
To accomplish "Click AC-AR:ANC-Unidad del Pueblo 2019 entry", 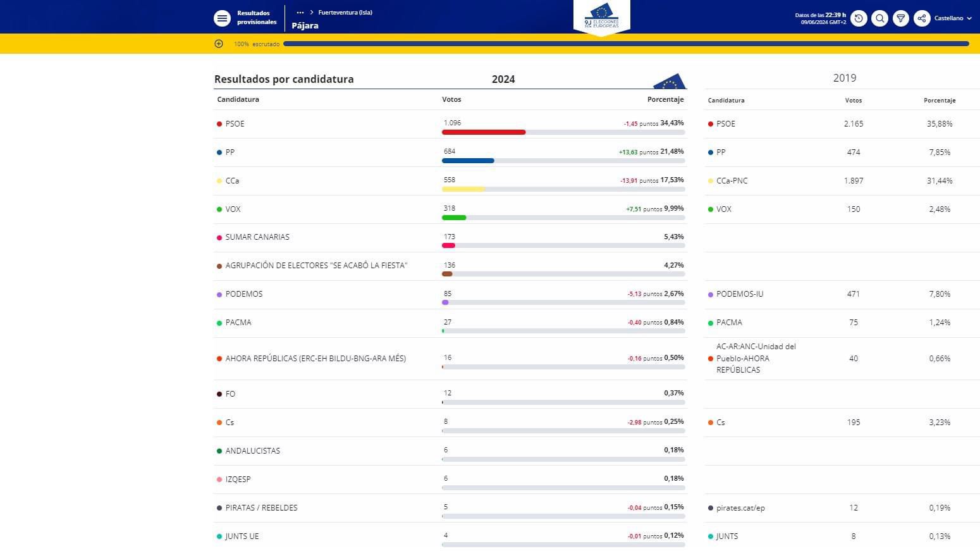I will coord(756,358).
